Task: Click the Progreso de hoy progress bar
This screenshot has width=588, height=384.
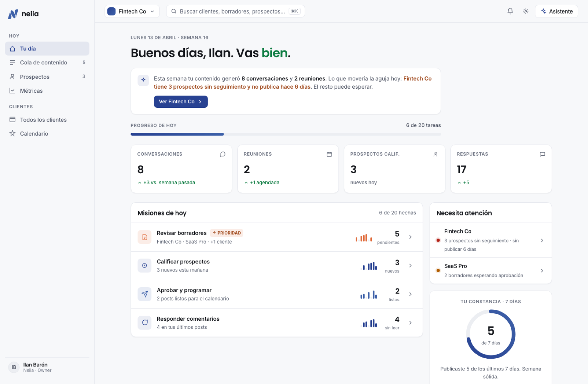Action: pos(286,134)
